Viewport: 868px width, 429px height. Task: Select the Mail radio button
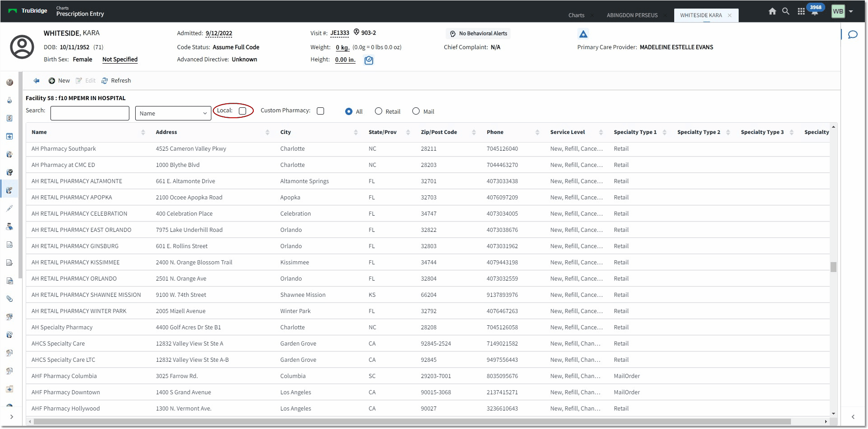(x=416, y=111)
